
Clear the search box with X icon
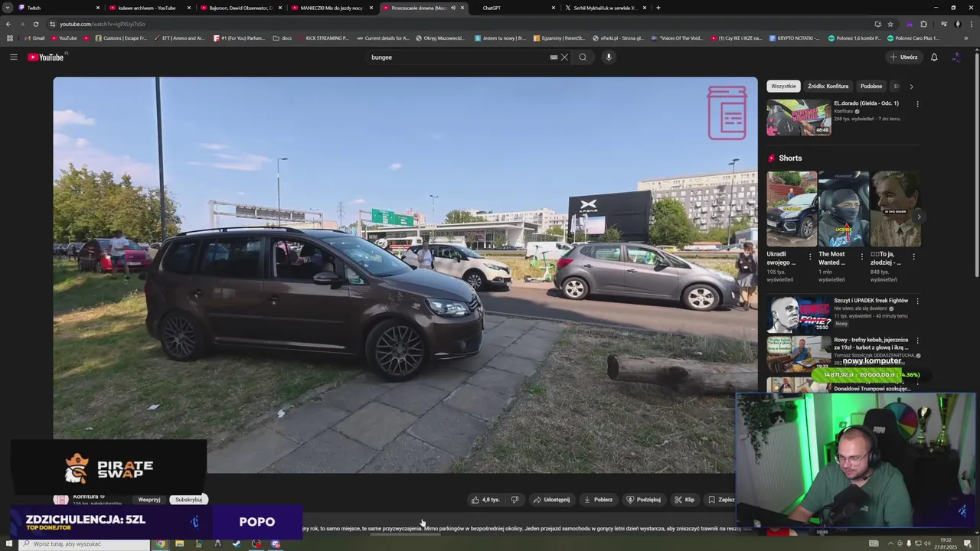pyautogui.click(x=564, y=57)
